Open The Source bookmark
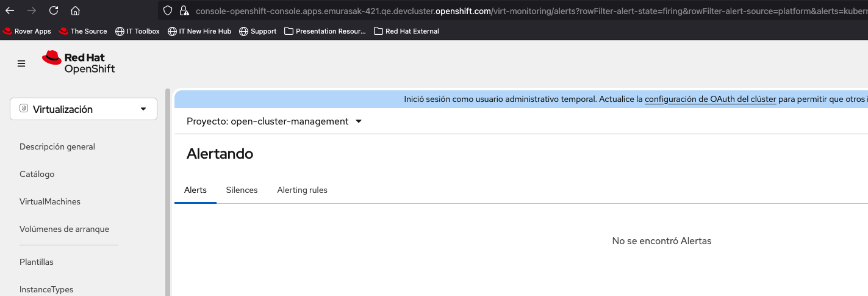This screenshot has width=868, height=296. (83, 31)
